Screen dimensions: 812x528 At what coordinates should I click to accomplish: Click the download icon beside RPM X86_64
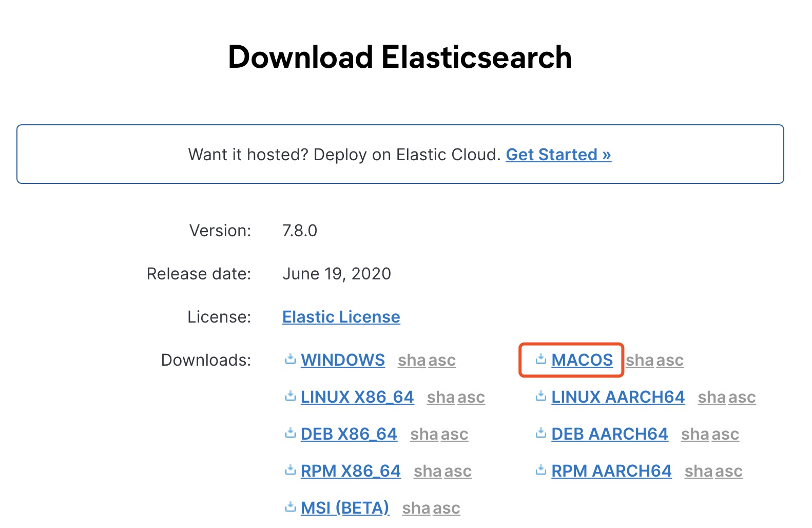coord(291,470)
